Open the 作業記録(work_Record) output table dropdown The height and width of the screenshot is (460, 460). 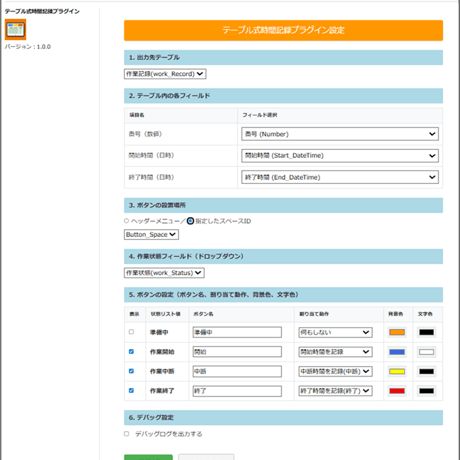pos(165,74)
